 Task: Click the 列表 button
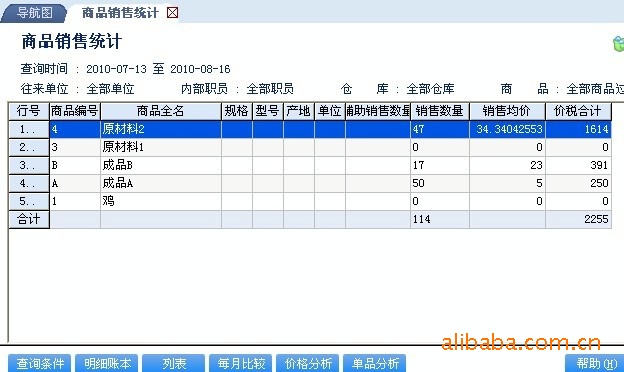click(174, 363)
